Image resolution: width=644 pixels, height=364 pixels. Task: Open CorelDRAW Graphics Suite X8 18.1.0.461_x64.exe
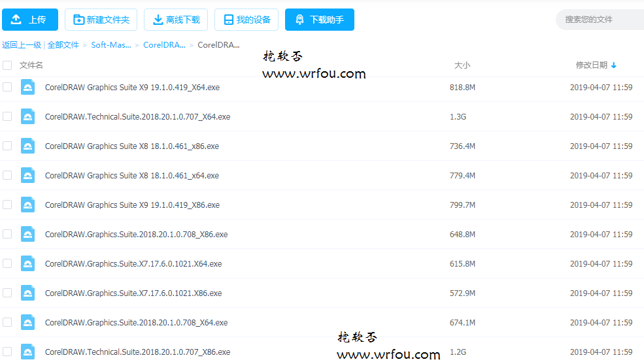point(132,176)
